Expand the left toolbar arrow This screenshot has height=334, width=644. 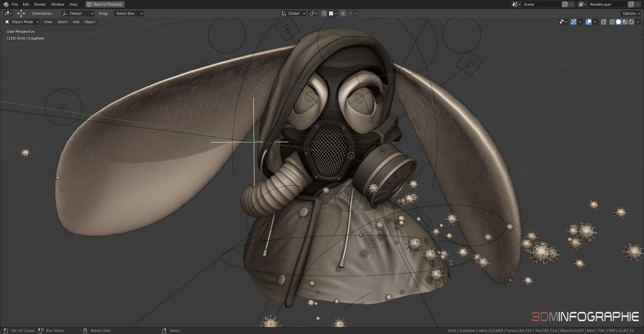(1, 33)
